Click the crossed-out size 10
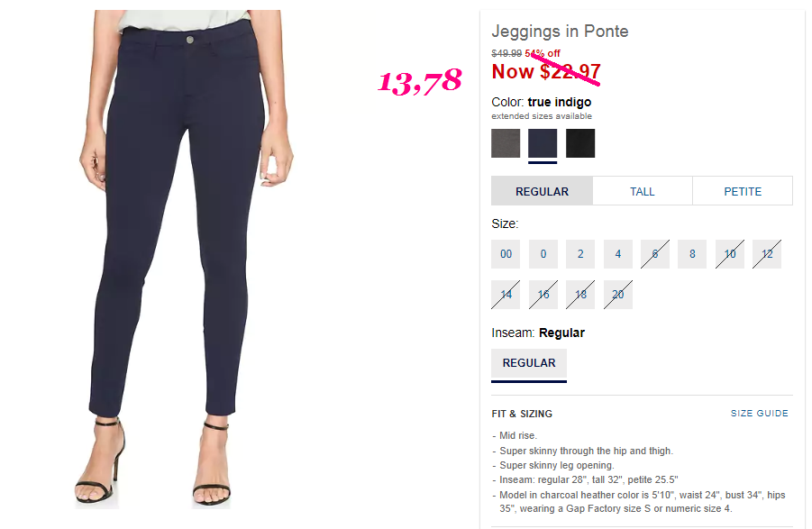812x529 pixels. pos(730,254)
